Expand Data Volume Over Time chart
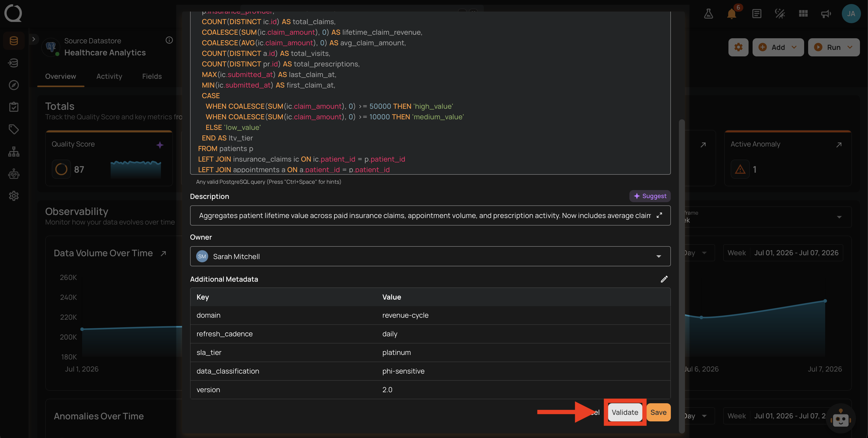 [163, 253]
